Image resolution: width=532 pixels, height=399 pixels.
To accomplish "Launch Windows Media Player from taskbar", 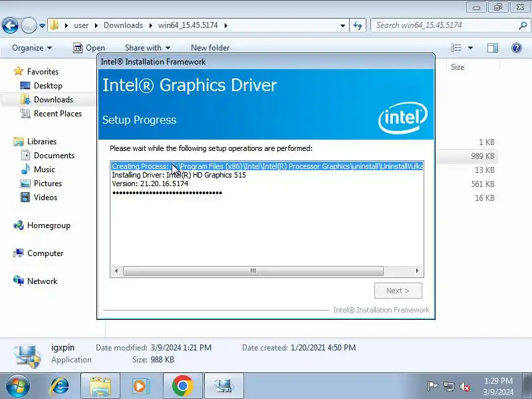I will click(x=140, y=386).
